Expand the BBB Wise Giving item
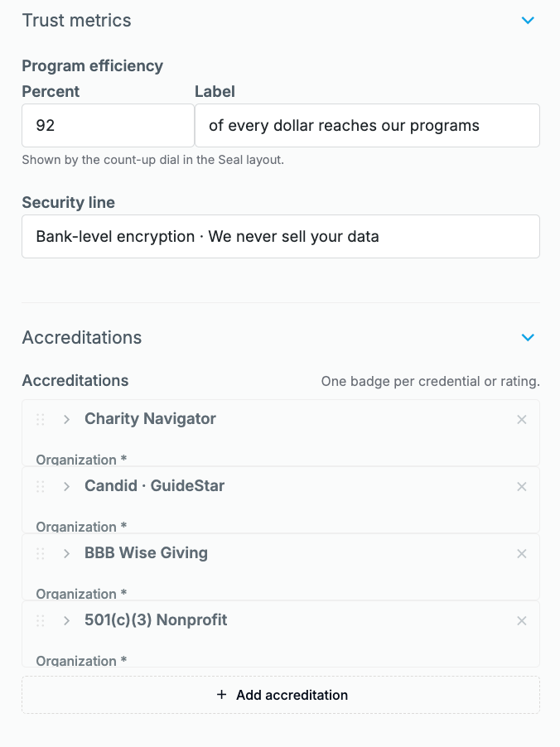560x747 pixels. click(67, 553)
